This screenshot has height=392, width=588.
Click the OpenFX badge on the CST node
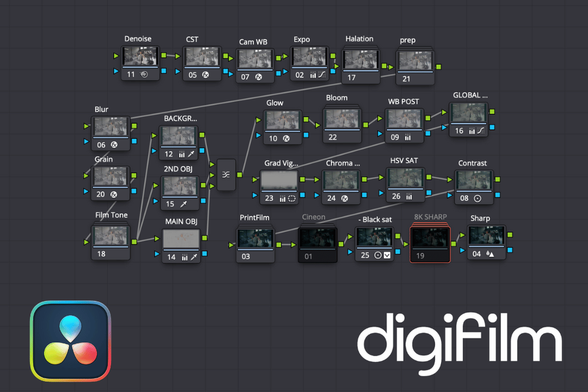[205, 75]
